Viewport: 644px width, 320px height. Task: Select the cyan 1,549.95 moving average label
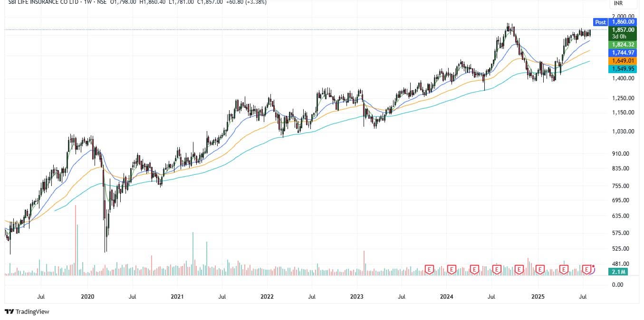pos(623,69)
